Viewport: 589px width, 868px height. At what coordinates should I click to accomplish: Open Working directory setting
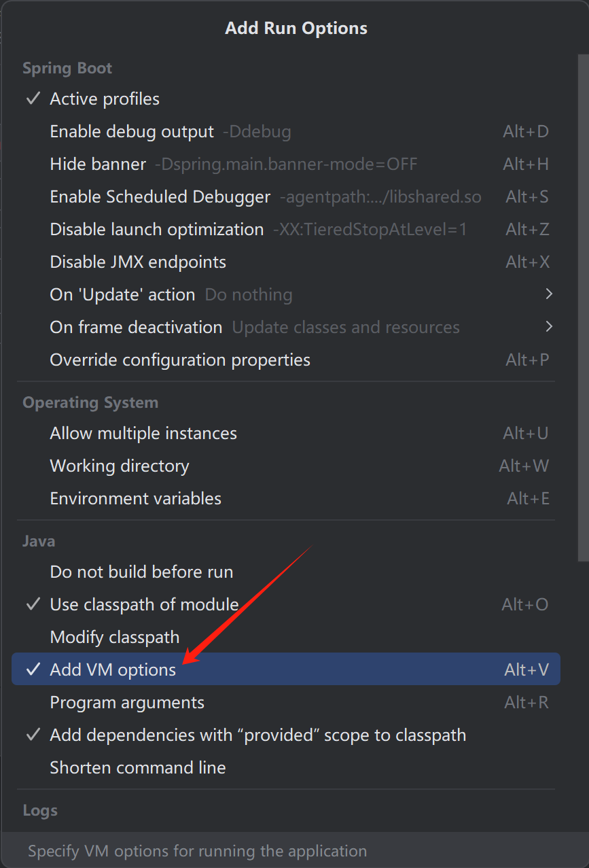(120, 466)
